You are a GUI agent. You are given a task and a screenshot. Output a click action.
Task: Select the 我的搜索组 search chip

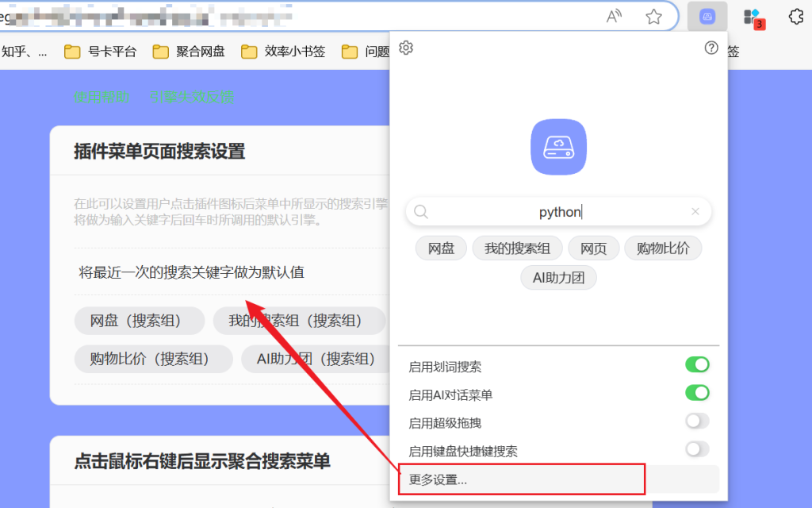point(517,248)
